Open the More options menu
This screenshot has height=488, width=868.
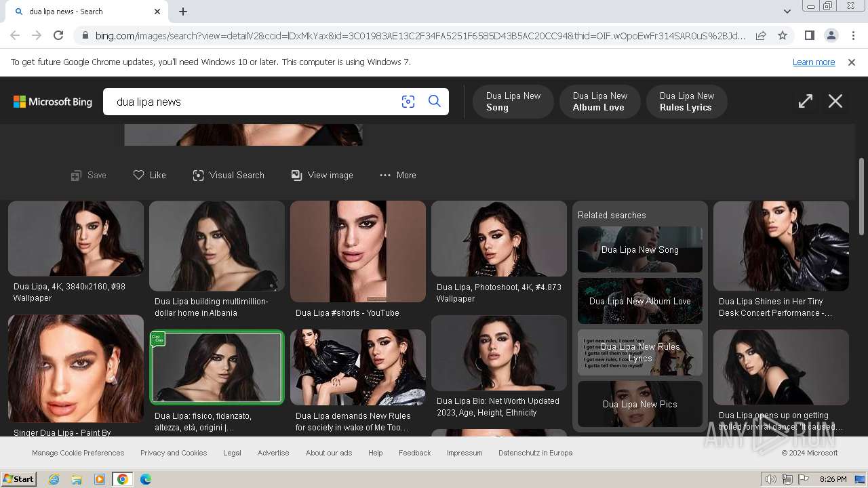pos(398,175)
